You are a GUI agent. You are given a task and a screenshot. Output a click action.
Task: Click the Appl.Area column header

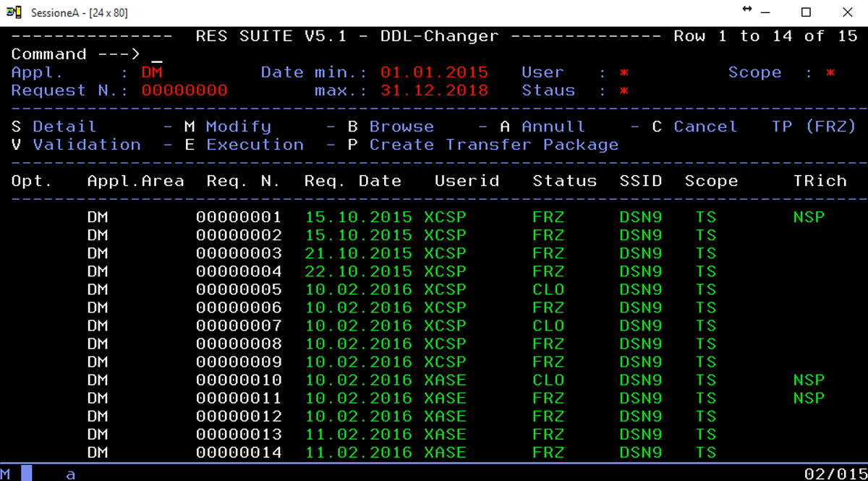point(136,181)
